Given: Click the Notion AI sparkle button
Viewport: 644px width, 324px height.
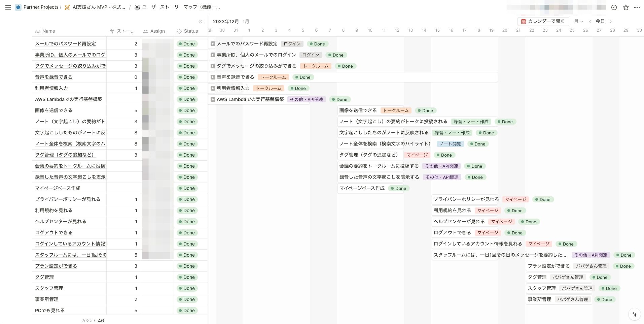Looking at the screenshot, I should [635, 315].
